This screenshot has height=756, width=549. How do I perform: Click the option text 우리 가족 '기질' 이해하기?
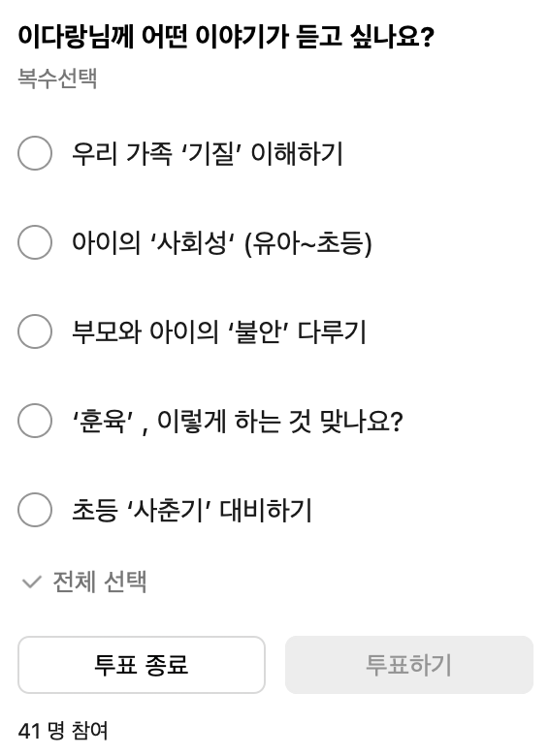click(208, 153)
